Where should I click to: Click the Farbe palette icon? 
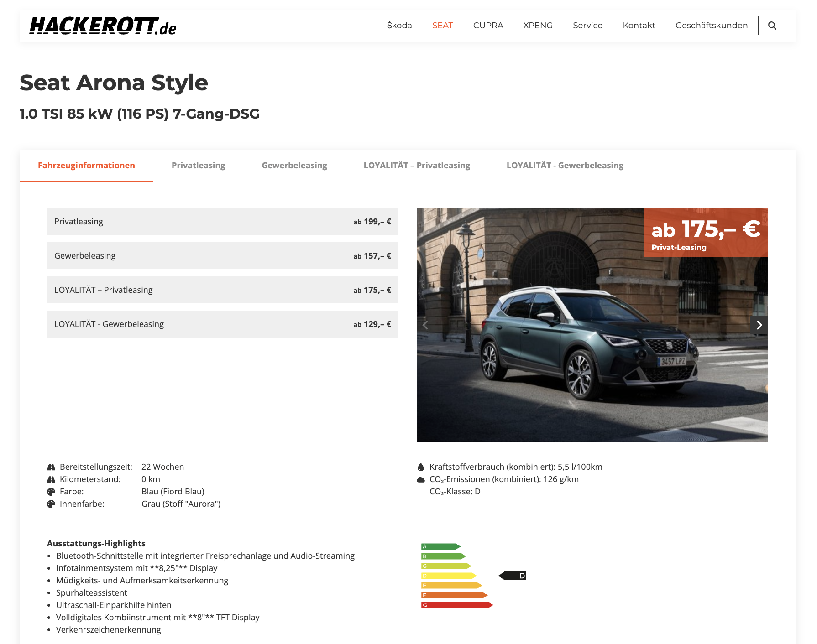tap(51, 492)
